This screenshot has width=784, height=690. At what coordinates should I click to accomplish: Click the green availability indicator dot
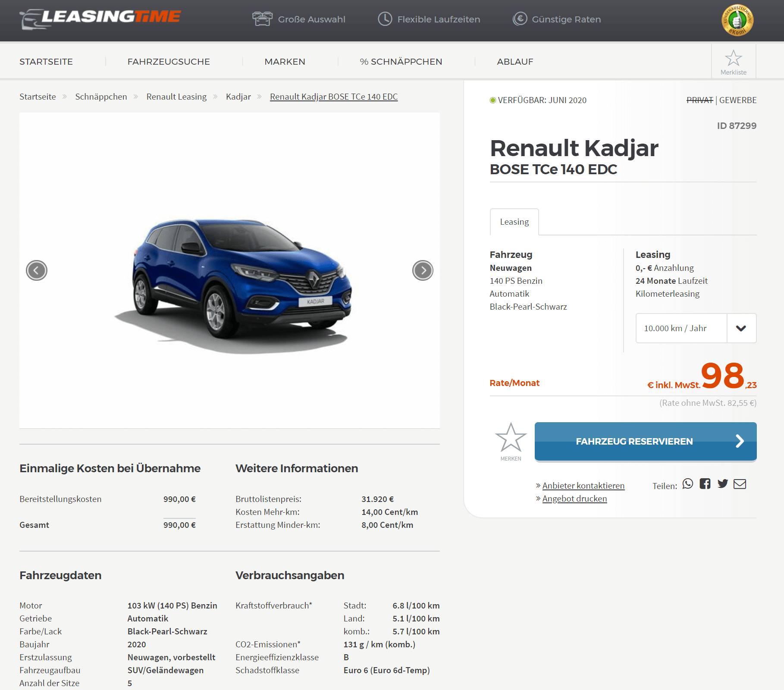[493, 100]
